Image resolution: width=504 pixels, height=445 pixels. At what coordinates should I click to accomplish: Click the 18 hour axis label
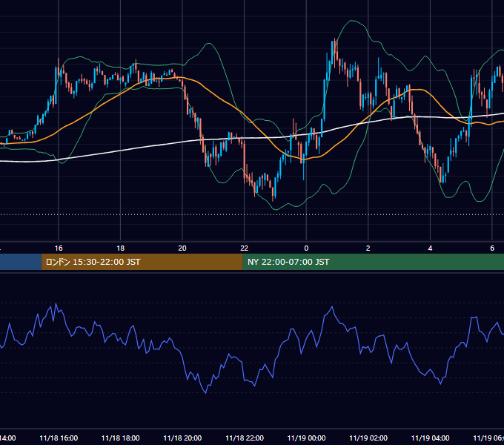[x=121, y=248]
